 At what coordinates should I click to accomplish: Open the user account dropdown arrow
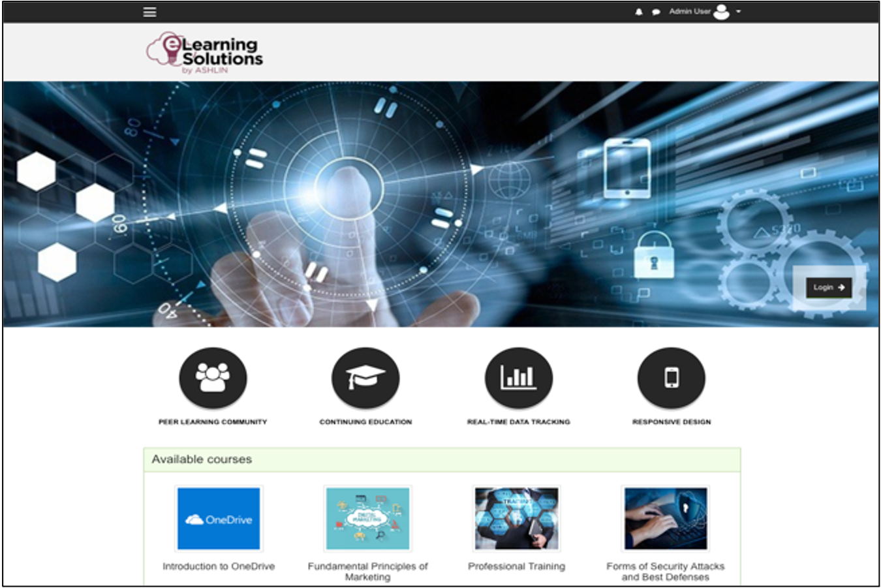(739, 11)
